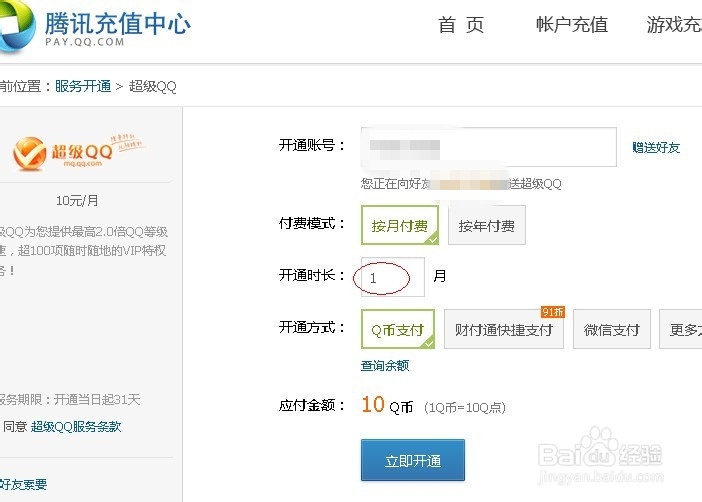The image size is (702, 502).
Task: Click the 立即开通 button
Action: point(413,460)
